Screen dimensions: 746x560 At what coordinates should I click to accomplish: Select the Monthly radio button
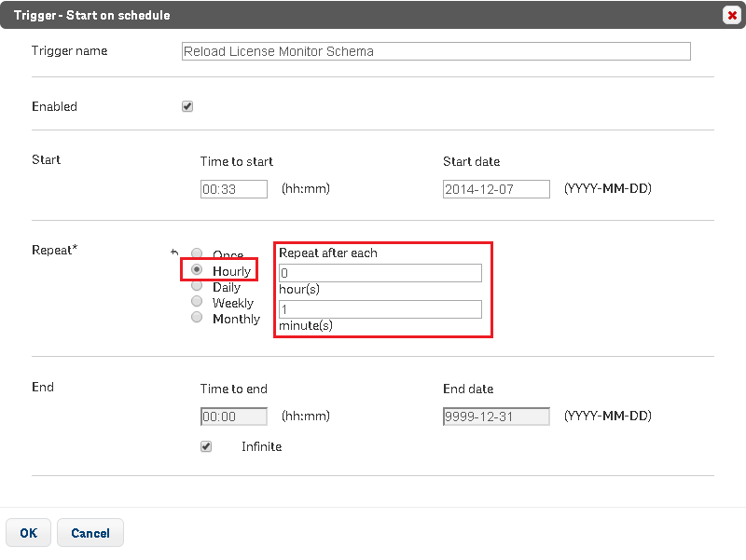click(197, 318)
